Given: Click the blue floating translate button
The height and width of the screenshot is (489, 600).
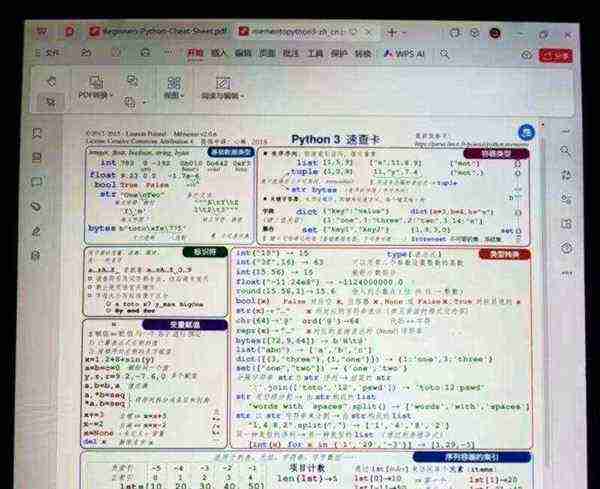Looking at the screenshot, I should 526,132.
